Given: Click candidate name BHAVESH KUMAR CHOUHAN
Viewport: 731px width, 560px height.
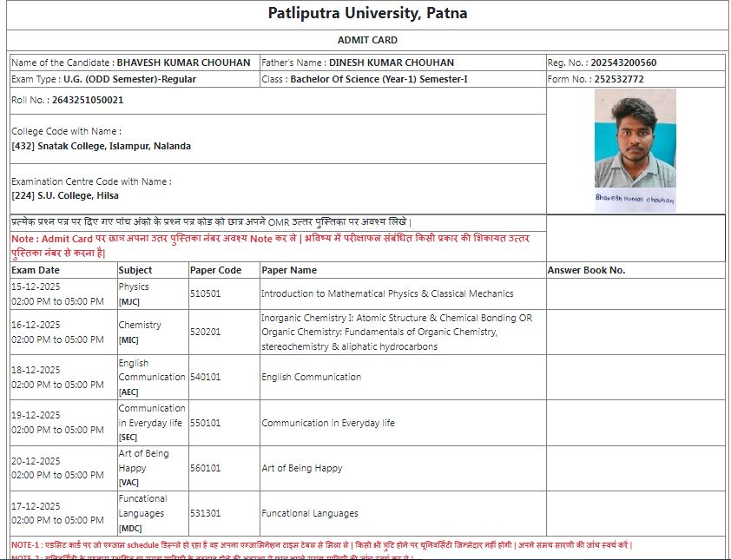Looking at the screenshot, I should tap(183, 63).
